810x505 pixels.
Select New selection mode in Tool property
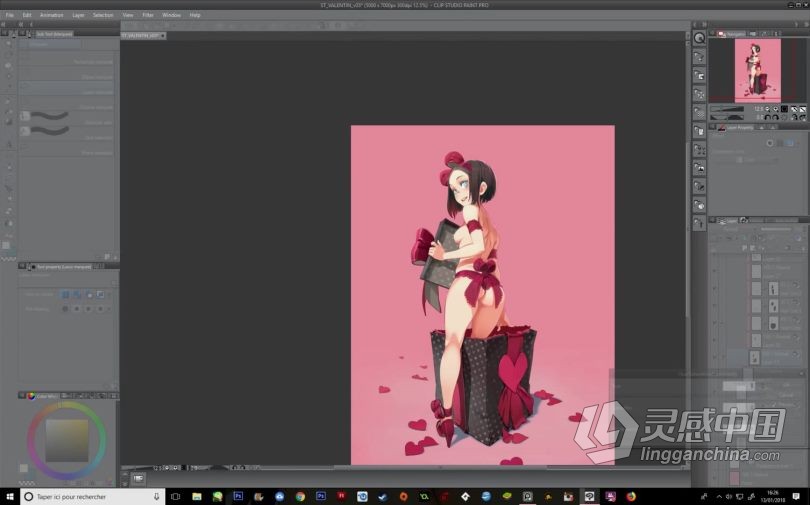pos(66,294)
